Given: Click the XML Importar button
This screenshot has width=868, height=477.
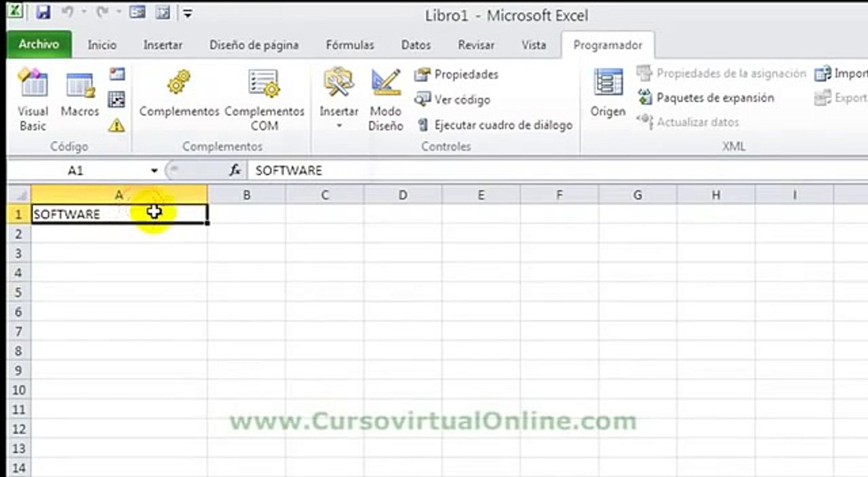Looking at the screenshot, I should (x=841, y=74).
